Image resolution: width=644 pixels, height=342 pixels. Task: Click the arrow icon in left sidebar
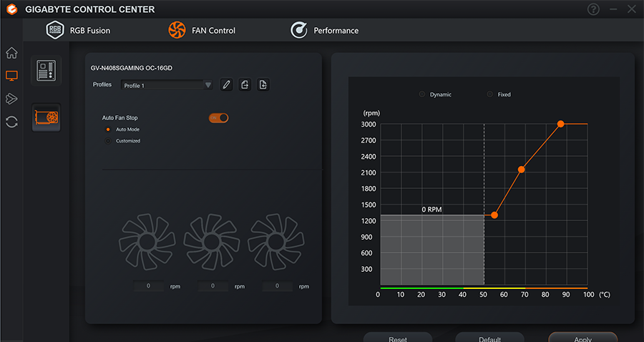pyautogui.click(x=11, y=99)
